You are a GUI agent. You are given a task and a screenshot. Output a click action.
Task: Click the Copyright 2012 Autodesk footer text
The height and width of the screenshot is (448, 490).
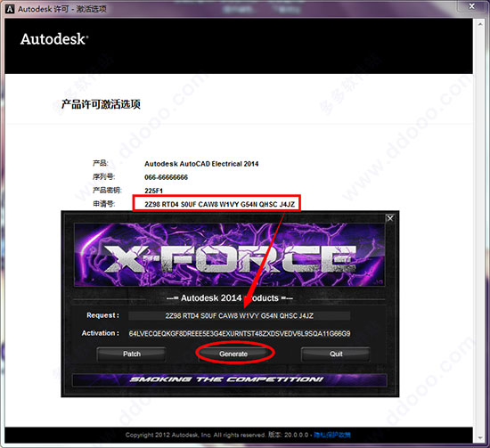click(195, 435)
